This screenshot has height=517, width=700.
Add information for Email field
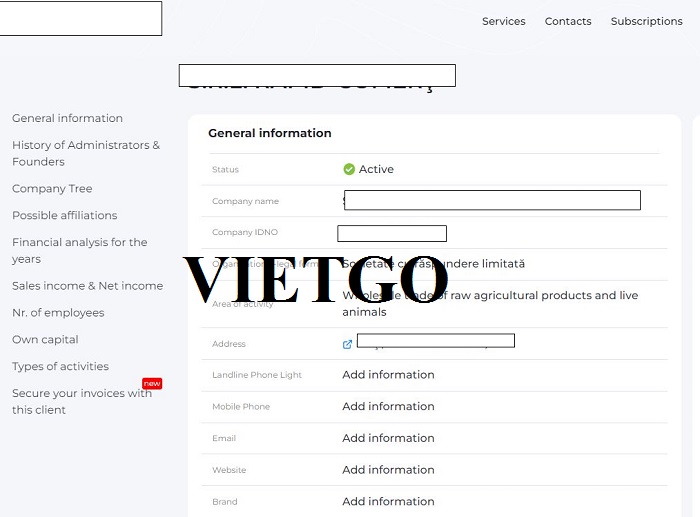tap(388, 438)
